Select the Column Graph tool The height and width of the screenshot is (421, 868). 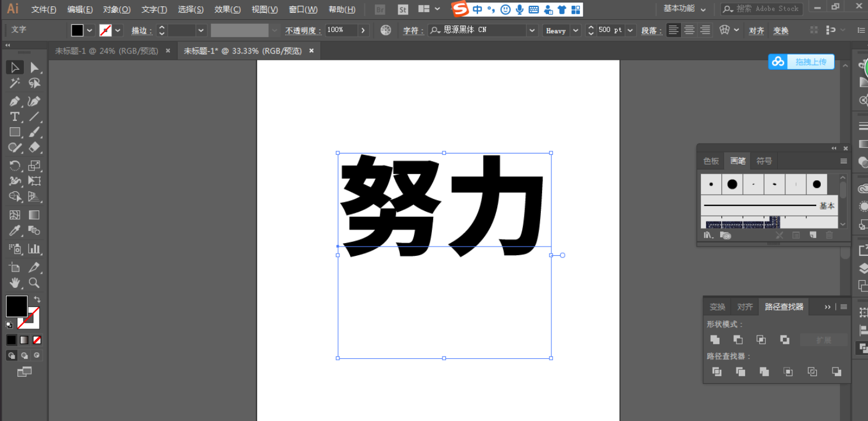pyautogui.click(x=34, y=249)
